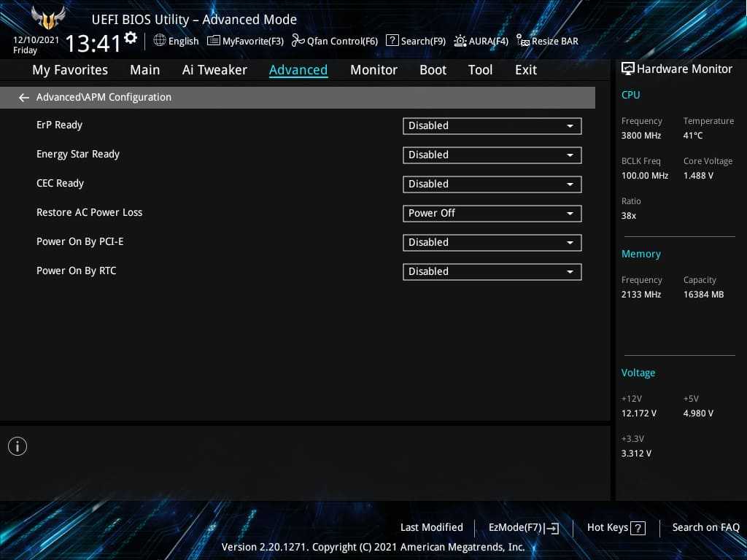Screen dimensions: 747x560
Task: Click the back arrow in APM Configuration
Action: [24, 98]
